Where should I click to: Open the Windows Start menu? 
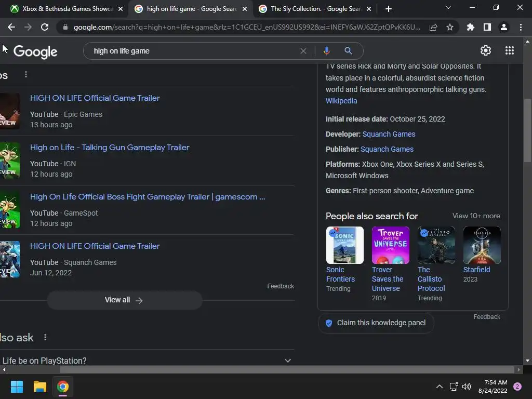[17, 387]
